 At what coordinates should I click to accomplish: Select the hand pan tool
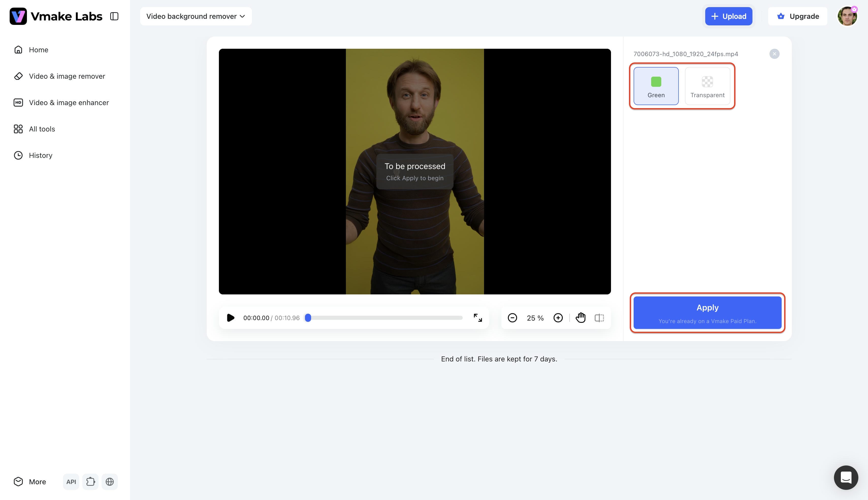pos(581,318)
